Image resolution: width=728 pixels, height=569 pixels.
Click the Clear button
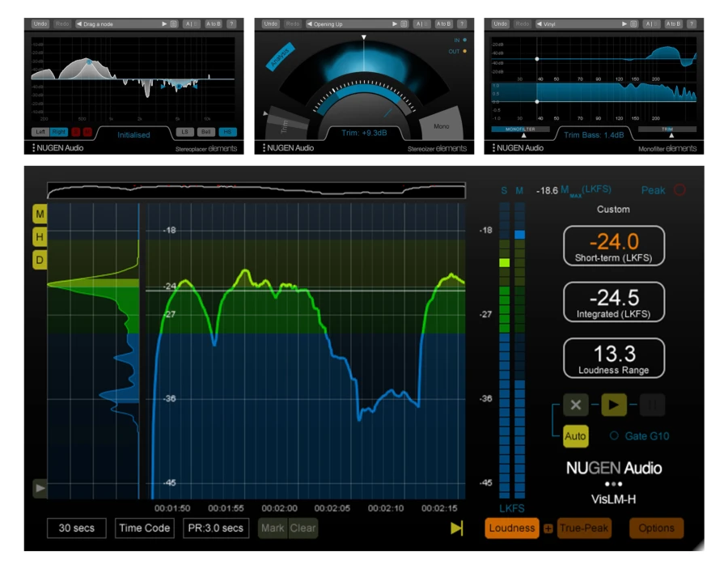303,528
